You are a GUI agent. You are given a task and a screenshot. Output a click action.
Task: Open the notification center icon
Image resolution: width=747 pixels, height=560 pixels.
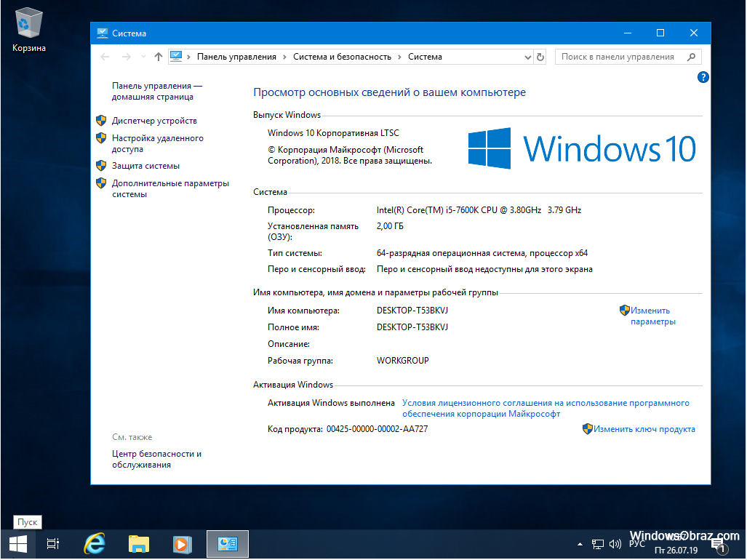click(x=718, y=544)
